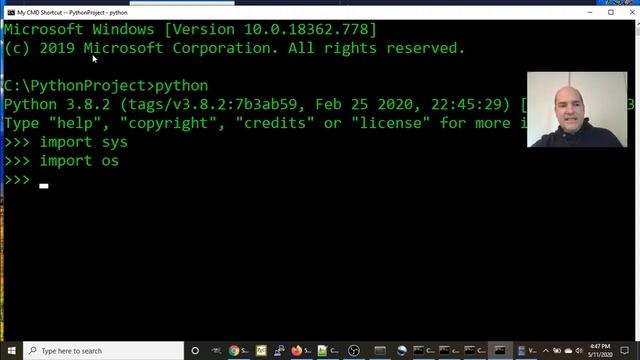Open volume control in system tray
The width and height of the screenshot is (640, 360).
tap(579, 351)
